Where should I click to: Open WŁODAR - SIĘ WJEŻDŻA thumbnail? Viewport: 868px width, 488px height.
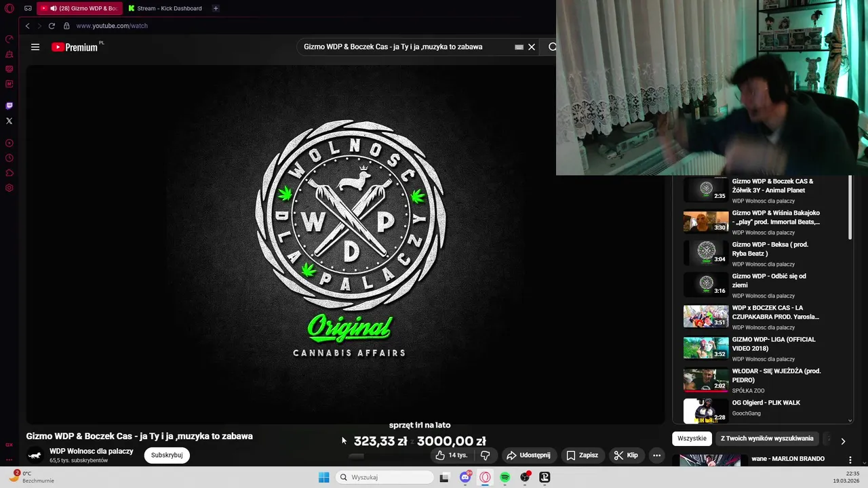[x=706, y=380]
